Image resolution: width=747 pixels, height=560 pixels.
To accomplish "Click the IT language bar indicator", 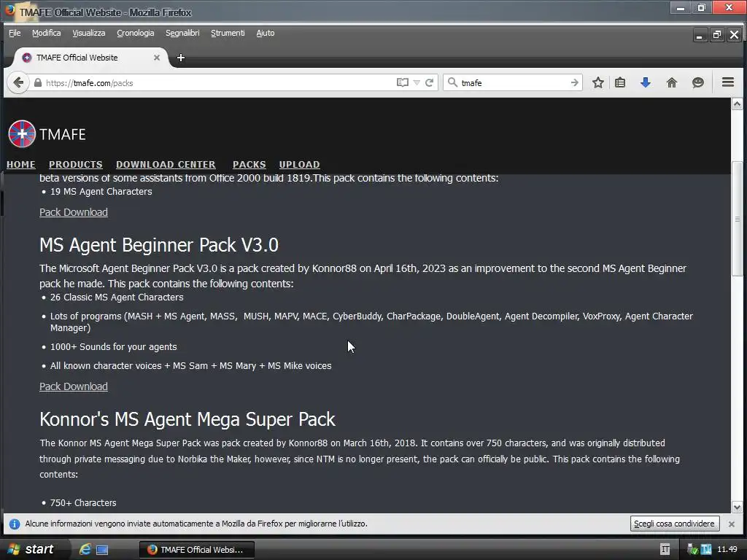I will coord(665,550).
